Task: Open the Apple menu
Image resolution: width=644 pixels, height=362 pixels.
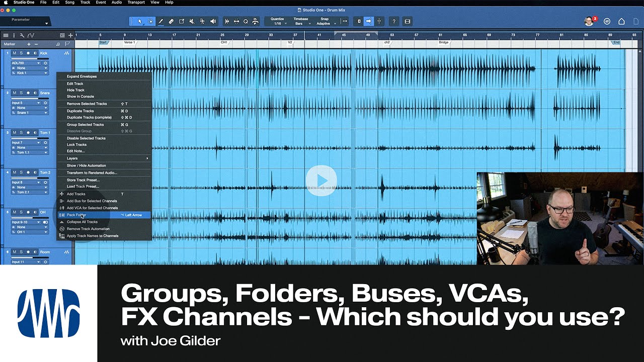Action: coord(6,3)
